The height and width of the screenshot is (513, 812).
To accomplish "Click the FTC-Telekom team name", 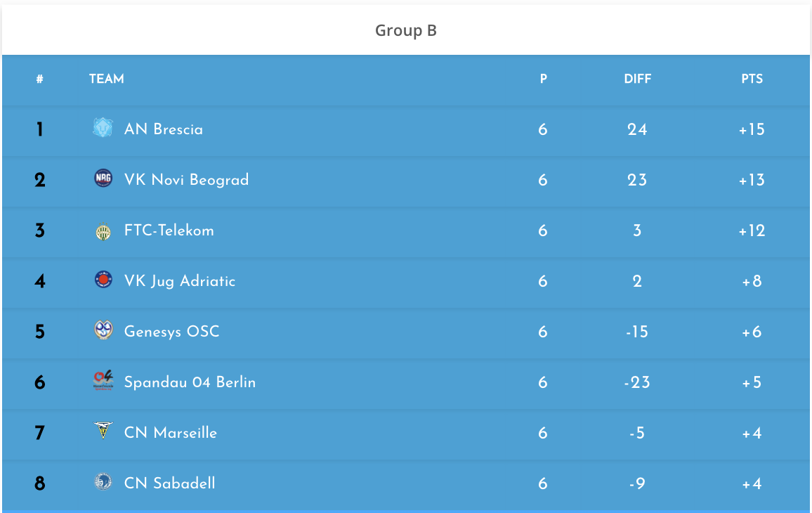I will (169, 230).
